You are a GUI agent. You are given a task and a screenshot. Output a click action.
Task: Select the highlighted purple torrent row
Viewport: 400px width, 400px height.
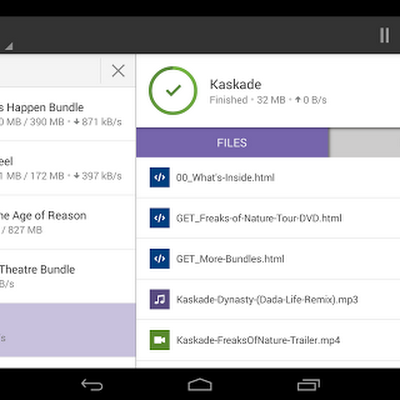point(68,330)
